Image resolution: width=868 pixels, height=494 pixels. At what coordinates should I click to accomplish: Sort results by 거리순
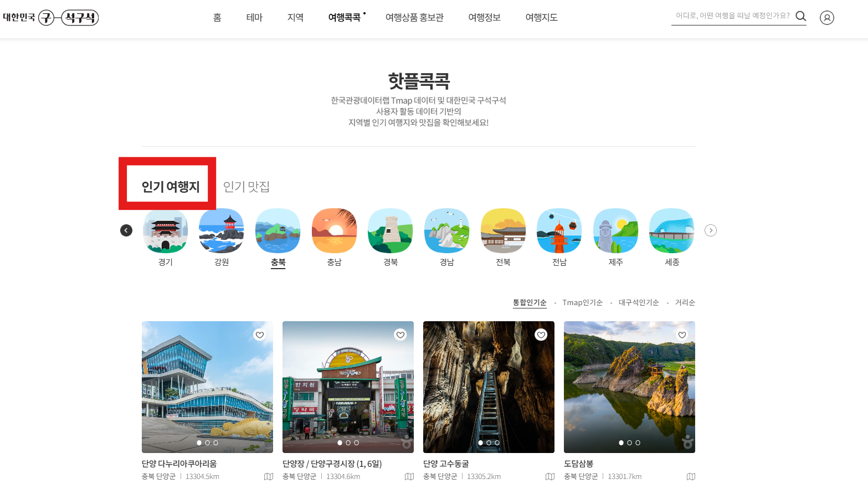(685, 302)
